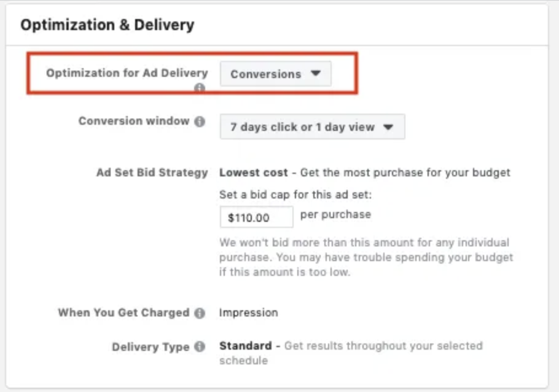The width and height of the screenshot is (559, 392).
Task: Click the bid cap warning description text
Action: point(365,257)
